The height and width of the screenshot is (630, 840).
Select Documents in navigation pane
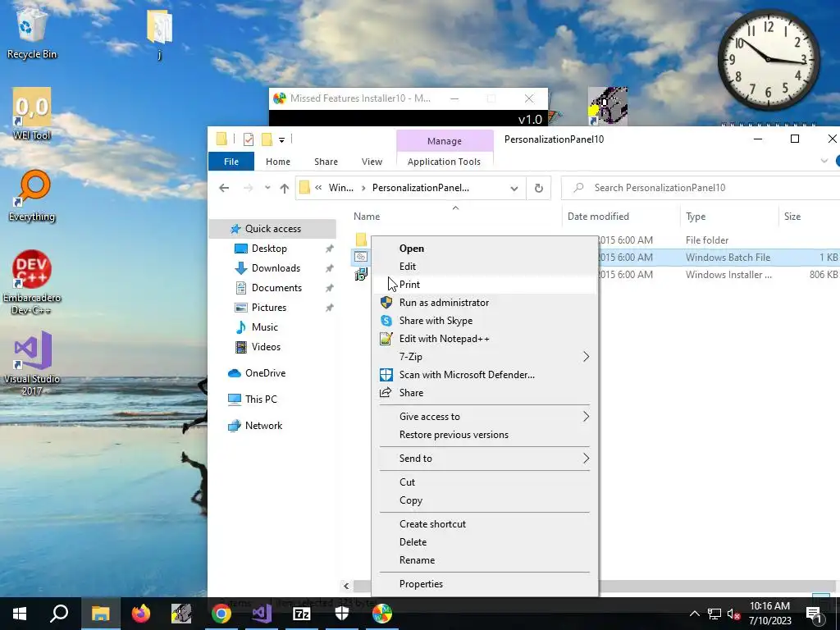[x=276, y=288]
